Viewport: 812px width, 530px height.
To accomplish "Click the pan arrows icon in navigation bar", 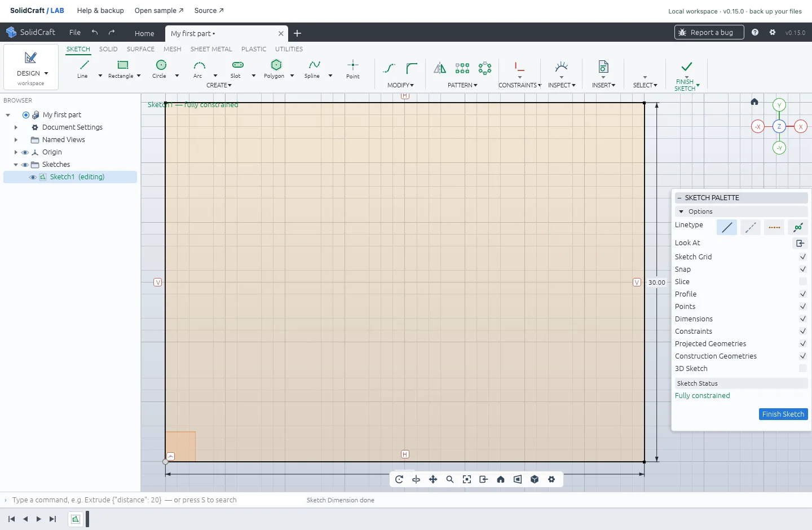I will [433, 479].
